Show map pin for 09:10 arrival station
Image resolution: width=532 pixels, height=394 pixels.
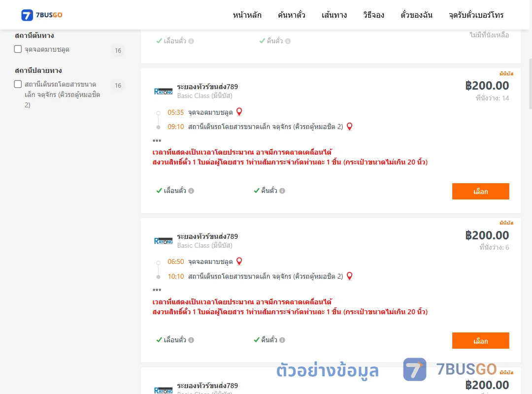[349, 127]
